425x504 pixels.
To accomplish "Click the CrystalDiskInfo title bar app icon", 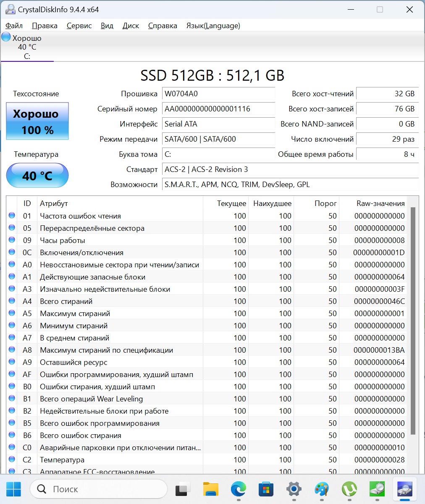I will (10, 9).
